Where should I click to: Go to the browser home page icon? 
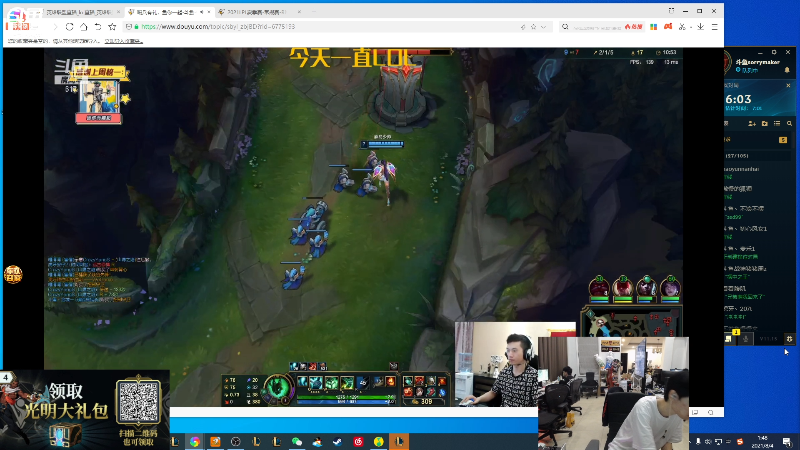(84, 27)
